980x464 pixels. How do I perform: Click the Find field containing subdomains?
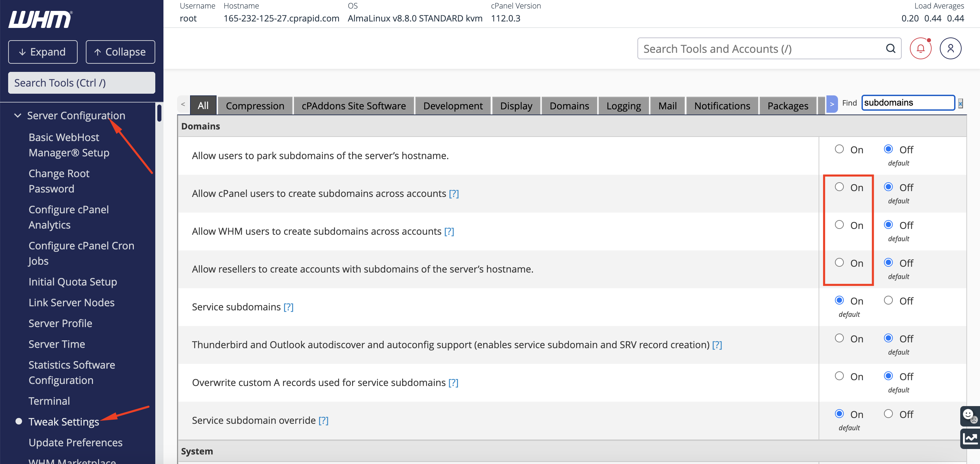(x=907, y=103)
